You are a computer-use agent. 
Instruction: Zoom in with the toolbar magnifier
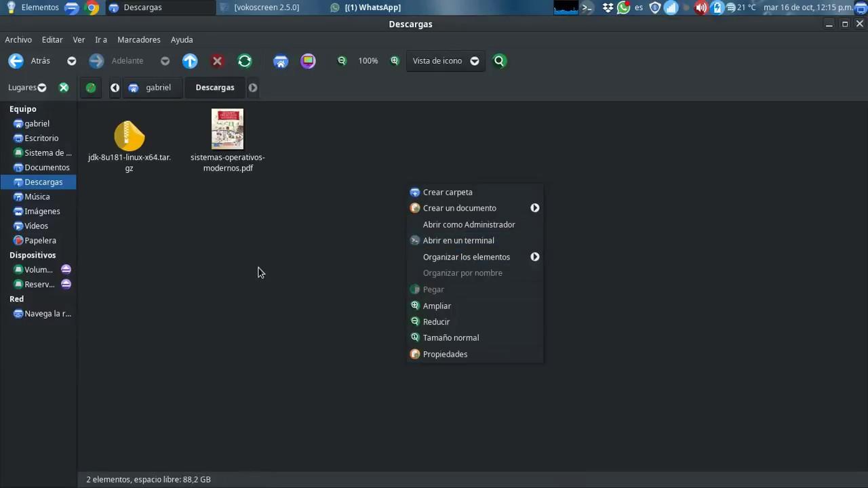coord(395,61)
